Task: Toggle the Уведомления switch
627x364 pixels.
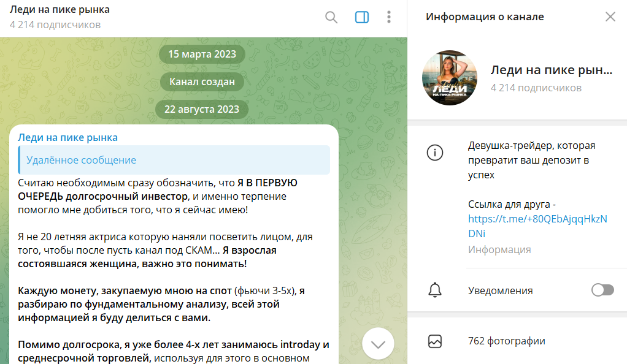Action: tap(602, 290)
